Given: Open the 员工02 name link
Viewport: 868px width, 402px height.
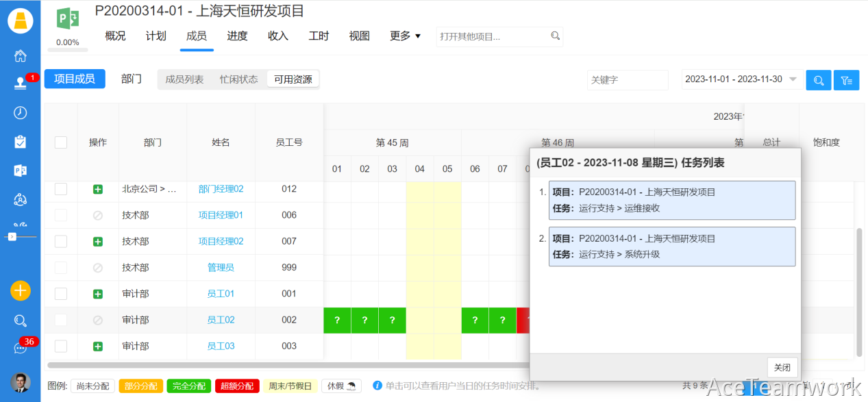Looking at the screenshot, I should click(x=221, y=320).
